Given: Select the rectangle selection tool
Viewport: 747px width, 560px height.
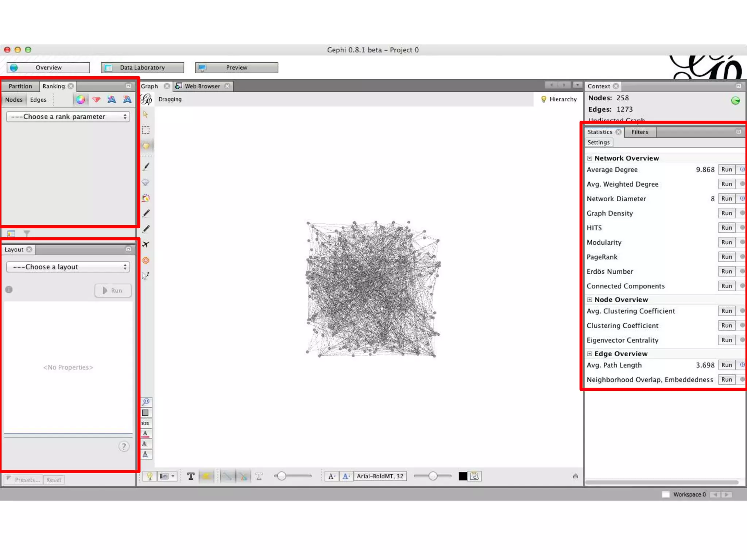Looking at the screenshot, I should click(146, 130).
